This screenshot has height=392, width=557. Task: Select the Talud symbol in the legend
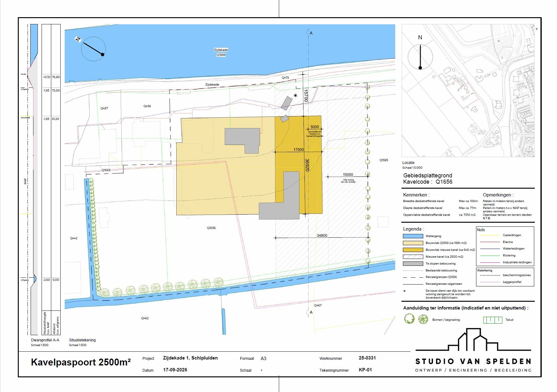tap(493, 320)
